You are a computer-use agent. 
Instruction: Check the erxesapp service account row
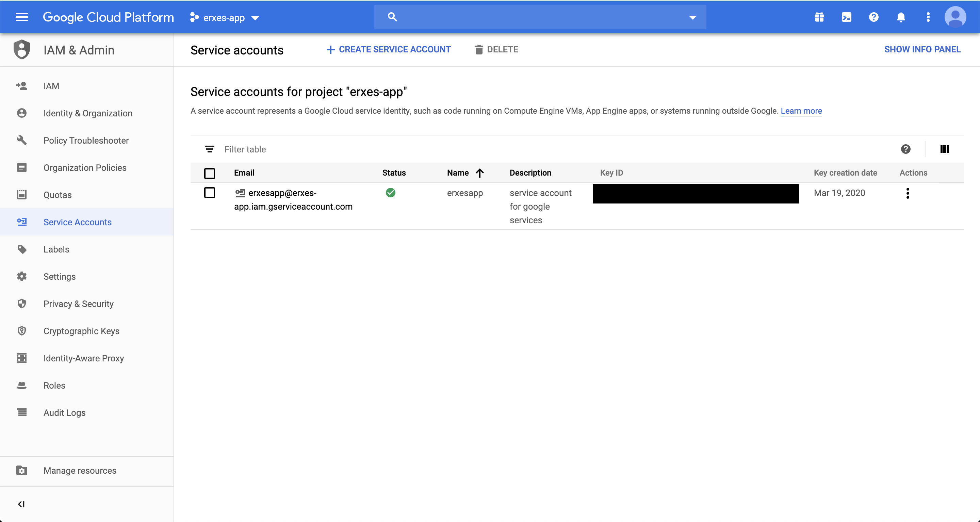point(209,193)
